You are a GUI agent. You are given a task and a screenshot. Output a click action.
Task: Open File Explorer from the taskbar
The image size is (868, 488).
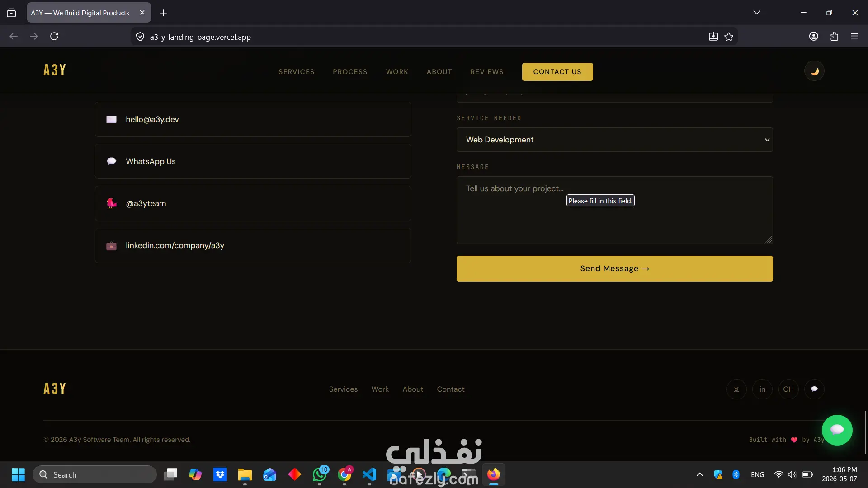tap(245, 475)
